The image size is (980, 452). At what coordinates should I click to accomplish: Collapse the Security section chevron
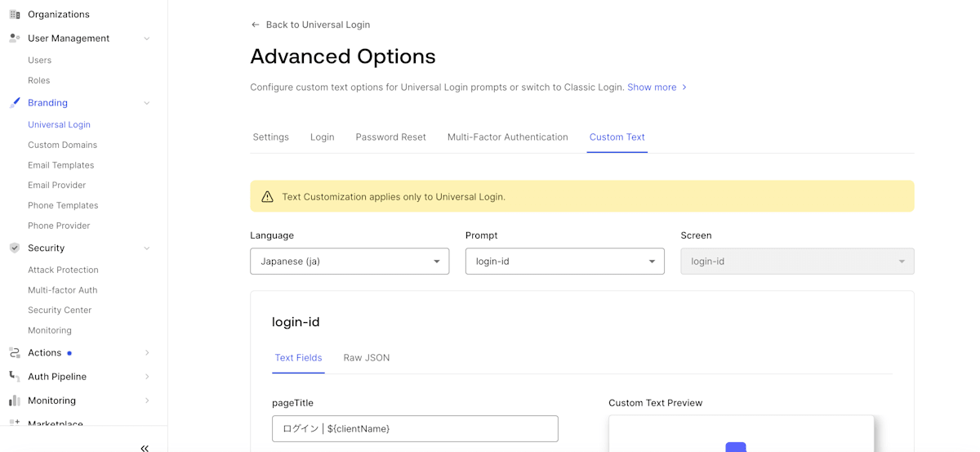tap(147, 248)
